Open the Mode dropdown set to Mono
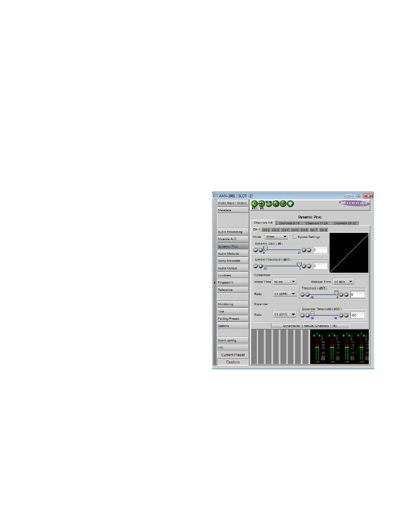Viewport: 411px width, 532px height. coord(276,237)
